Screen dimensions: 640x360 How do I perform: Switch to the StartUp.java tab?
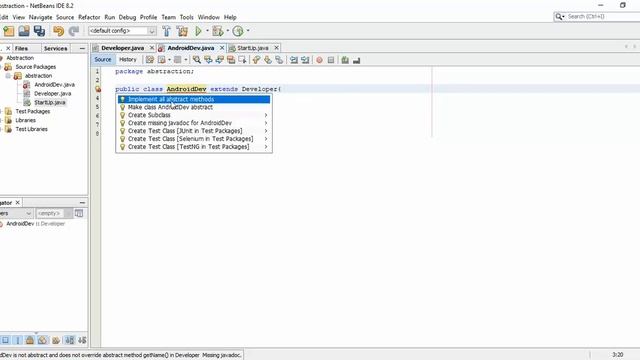click(x=253, y=48)
